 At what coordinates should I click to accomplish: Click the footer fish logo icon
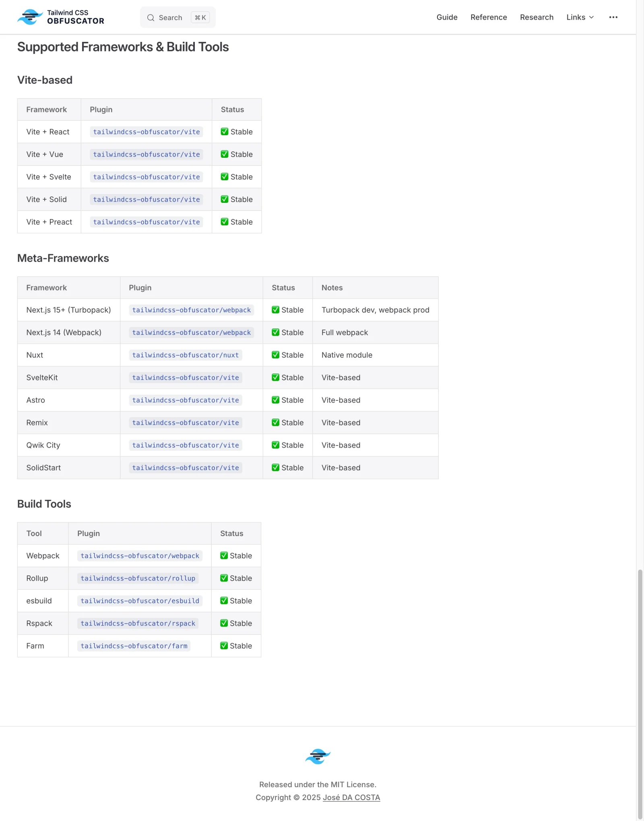[318, 756]
